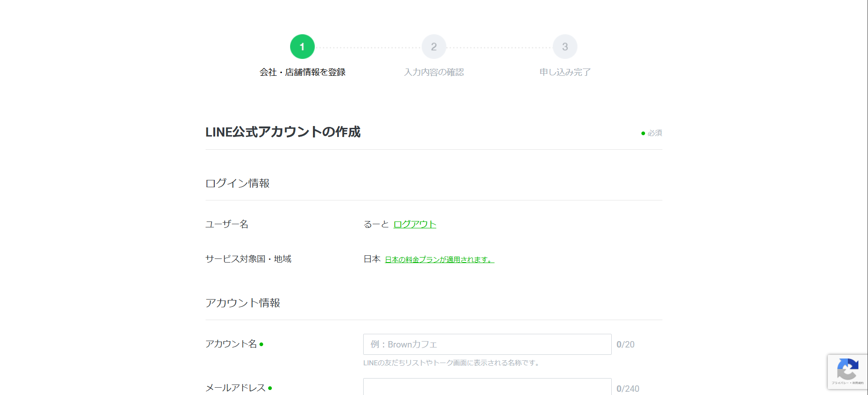Click the country value 日本
Viewport: 868px width, 395px height.
(x=372, y=259)
